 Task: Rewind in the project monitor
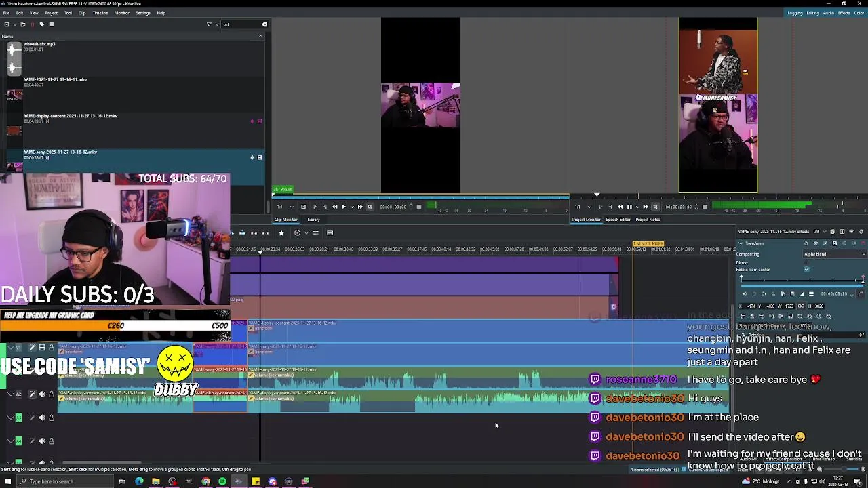tap(620, 207)
